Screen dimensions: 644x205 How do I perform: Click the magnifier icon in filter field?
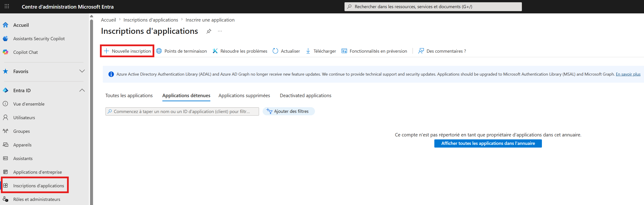point(110,111)
